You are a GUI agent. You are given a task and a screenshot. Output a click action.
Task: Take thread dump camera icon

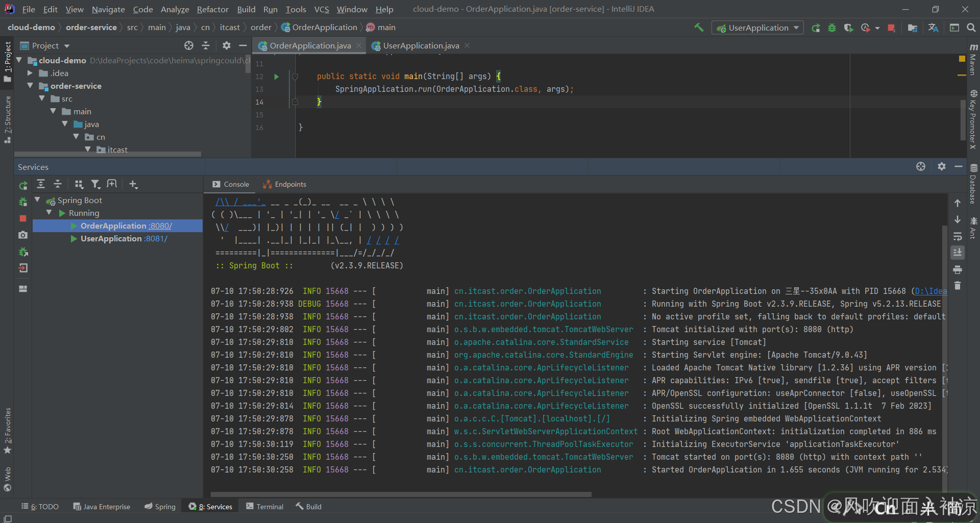pos(23,235)
